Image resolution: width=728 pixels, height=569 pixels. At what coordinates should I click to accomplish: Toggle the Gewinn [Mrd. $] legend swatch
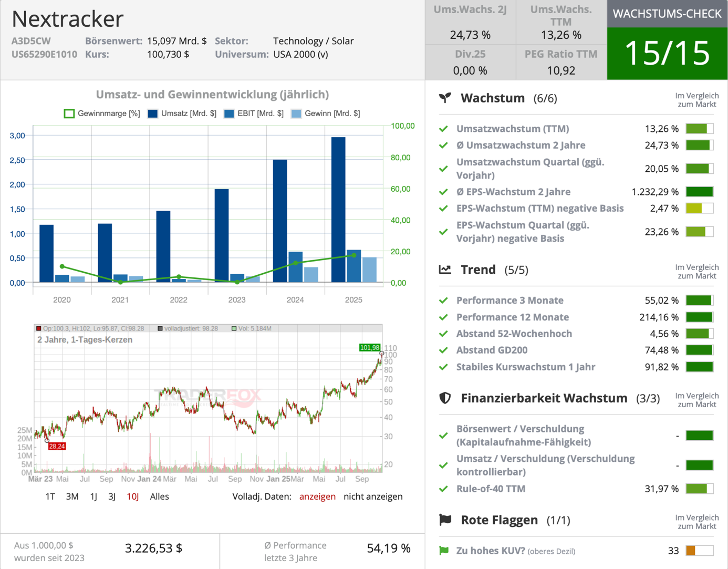click(326, 113)
